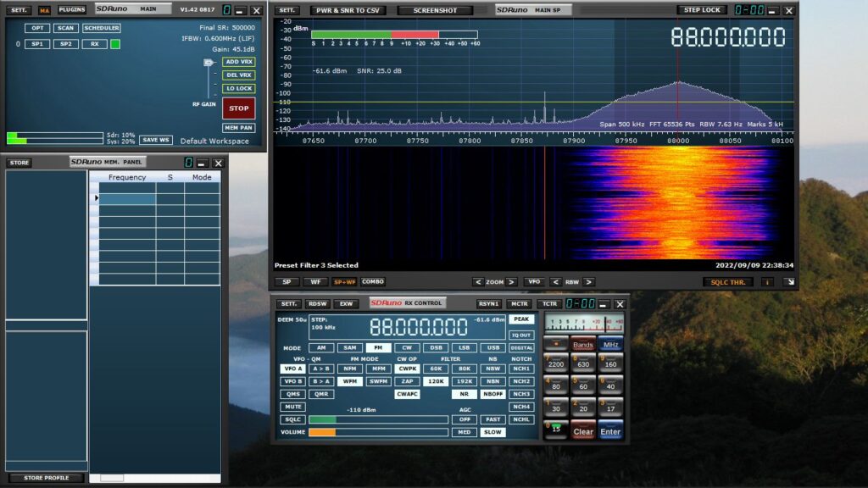Click the orange MA button in Main window
This screenshot has width=868, height=488.
pyautogui.click(x=44, y=10)
